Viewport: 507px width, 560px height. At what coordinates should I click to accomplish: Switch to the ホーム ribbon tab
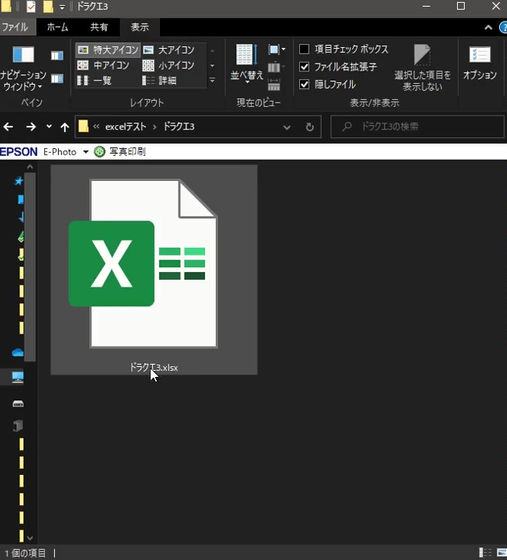[57, 27]
